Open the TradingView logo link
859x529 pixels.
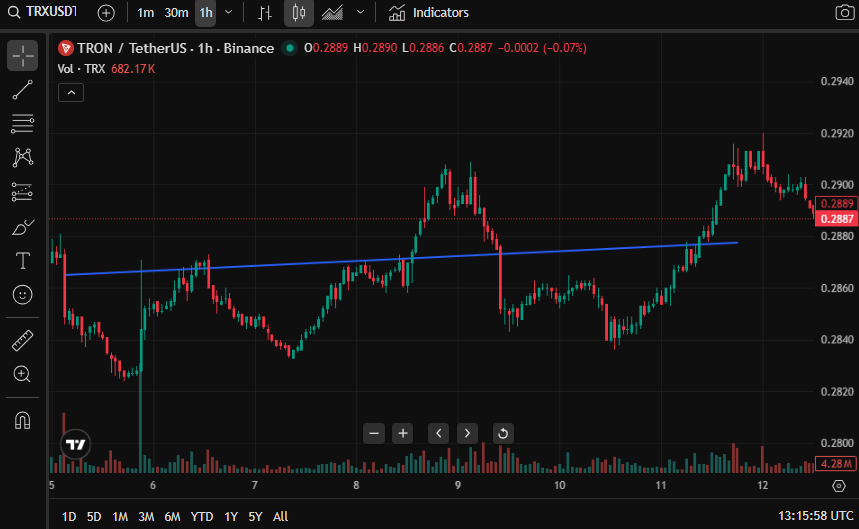pos(76,444)
